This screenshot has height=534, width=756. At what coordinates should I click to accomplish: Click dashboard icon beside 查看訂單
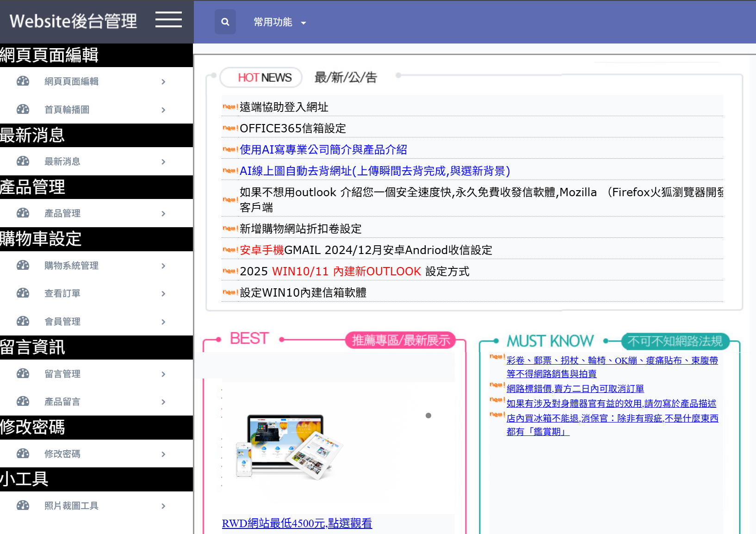pos(23,293)
